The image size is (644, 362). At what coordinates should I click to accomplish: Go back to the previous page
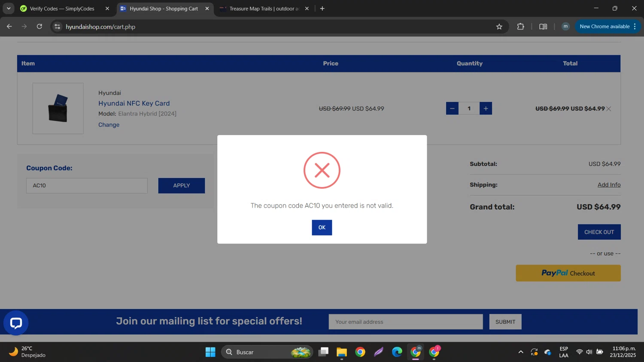click(x=9, y=27)
